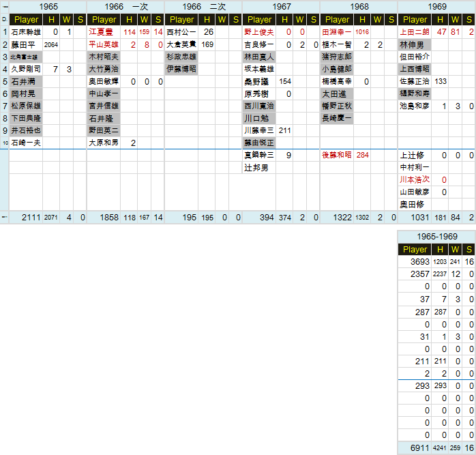Click red-highlighted player 平山英雄
Screen dimensions: 476x455
pyautogui.click(x=104, y=44)
